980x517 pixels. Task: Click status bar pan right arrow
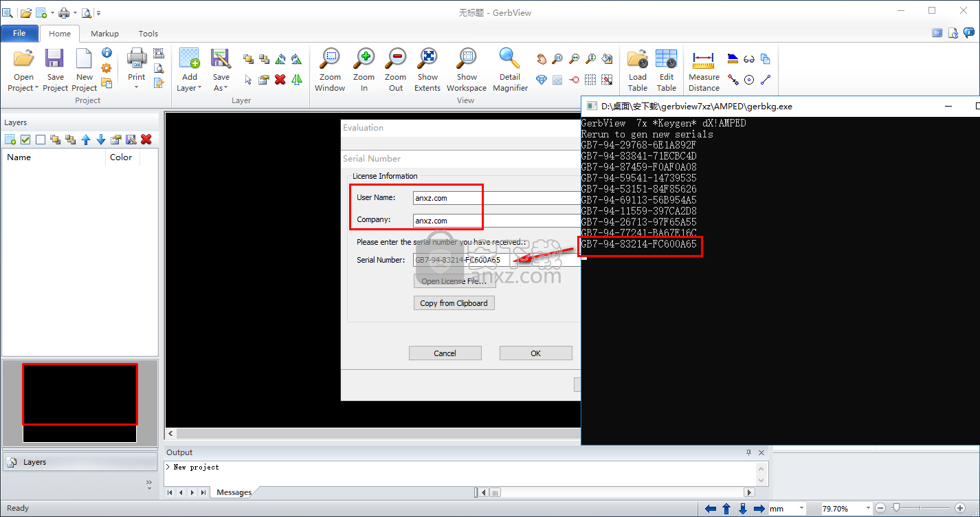point(759,509)
